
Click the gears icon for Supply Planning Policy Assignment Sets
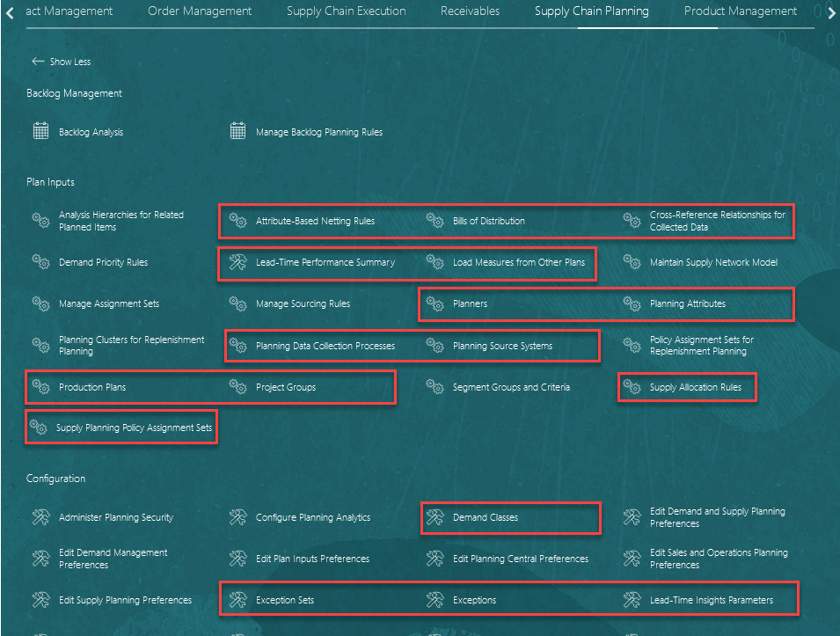38,427
